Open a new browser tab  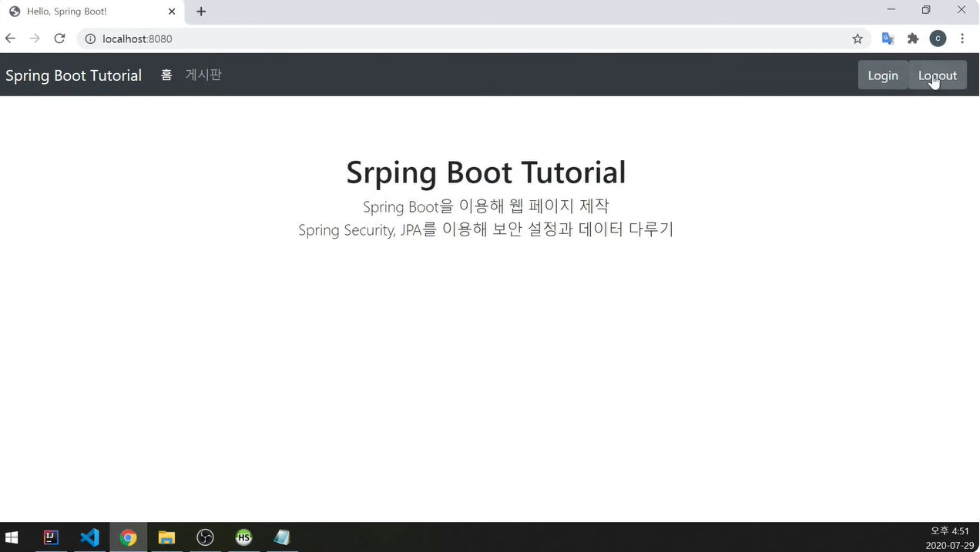coord(201,12)
